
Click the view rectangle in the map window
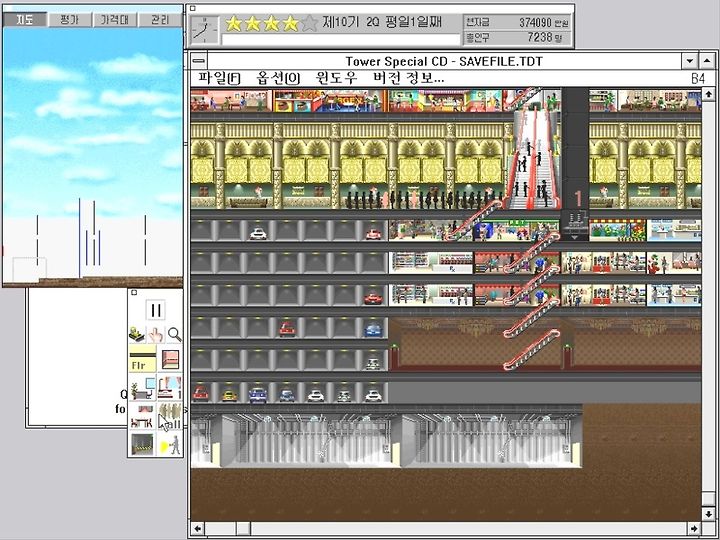29,269
